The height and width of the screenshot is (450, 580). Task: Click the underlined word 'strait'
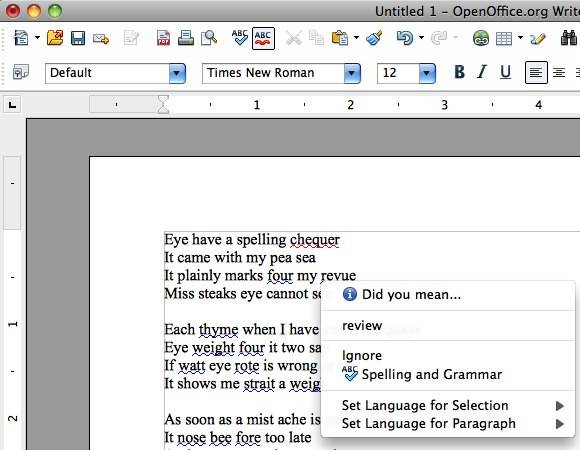[x=259, y=383]
